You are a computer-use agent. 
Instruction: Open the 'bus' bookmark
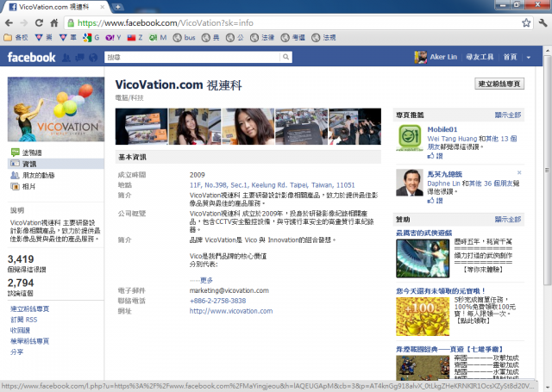pyautogui.click(x=184, y=37)
